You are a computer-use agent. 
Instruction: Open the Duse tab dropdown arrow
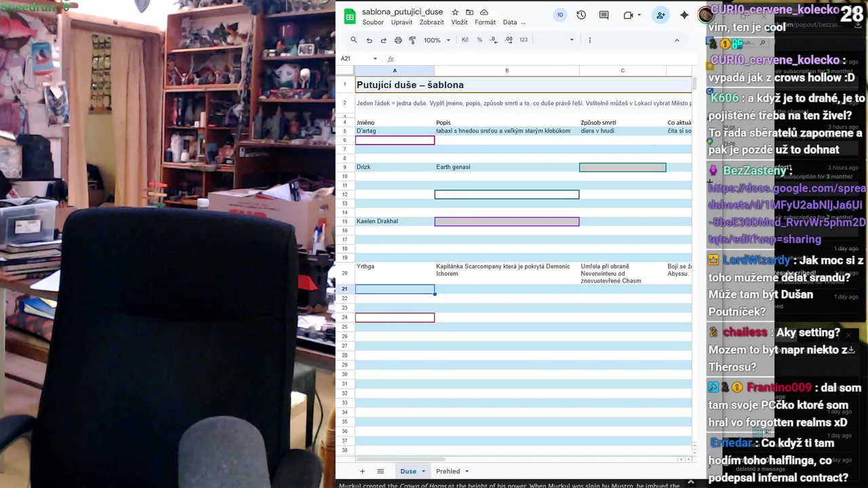pyautogui.click(x=423, y=471)
